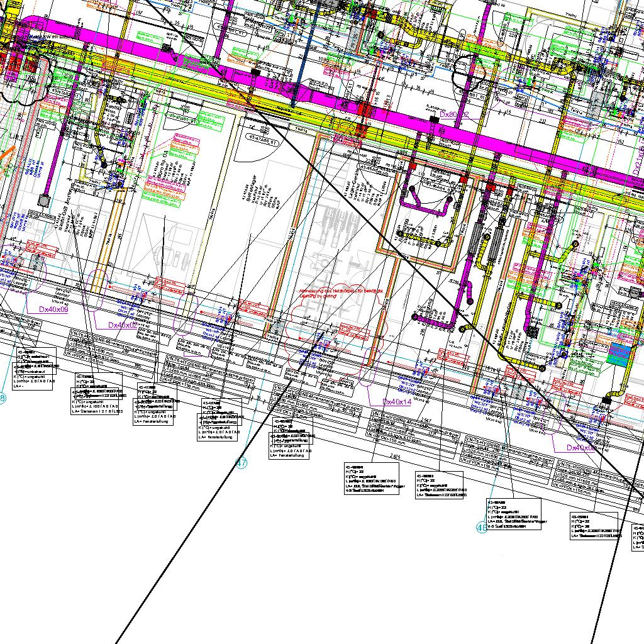The width and height of the screenshot is (644, 644).
Task: Select the black damper square left on magenta duct
Action: [x=255, y=73]
